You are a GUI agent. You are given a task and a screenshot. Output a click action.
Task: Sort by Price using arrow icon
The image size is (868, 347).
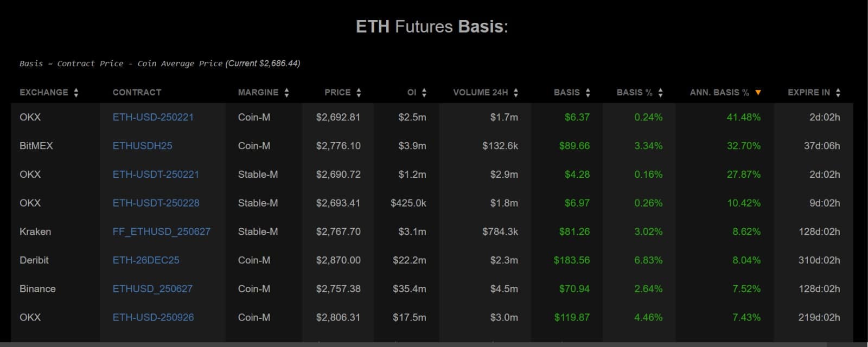359,93
